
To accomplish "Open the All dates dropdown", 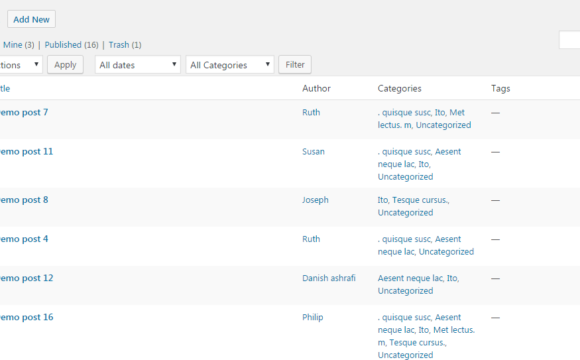I will [138, 65].
